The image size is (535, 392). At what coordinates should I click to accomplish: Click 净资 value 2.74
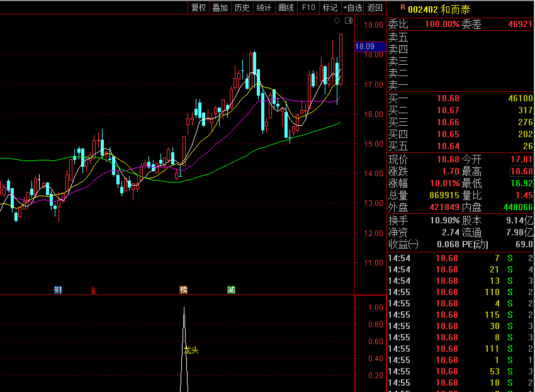click(451, 233)
